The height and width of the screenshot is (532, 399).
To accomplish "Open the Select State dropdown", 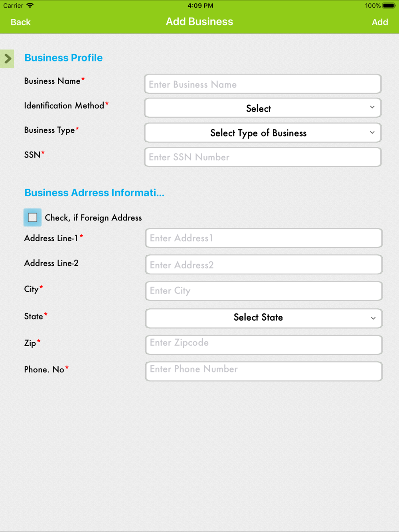I will tap(263, 318).
